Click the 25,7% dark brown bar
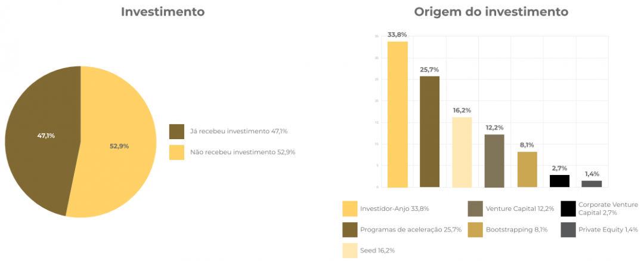Image resolution: width=644 pixels, height=261 pixels. coord(429,132)
